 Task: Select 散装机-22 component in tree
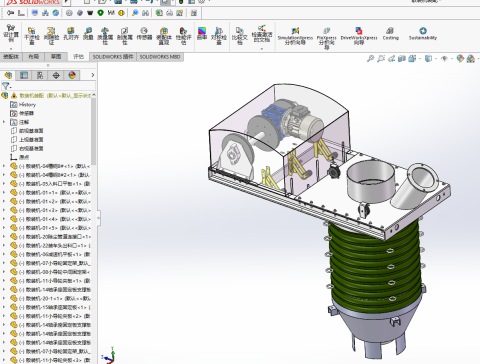click(50, 246)
